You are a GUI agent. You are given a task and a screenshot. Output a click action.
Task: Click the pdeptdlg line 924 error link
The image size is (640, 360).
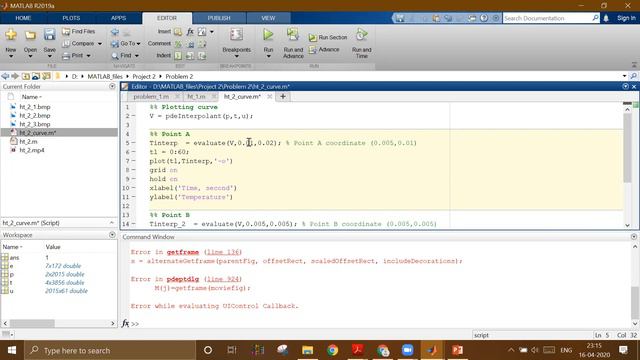point(223,279)
